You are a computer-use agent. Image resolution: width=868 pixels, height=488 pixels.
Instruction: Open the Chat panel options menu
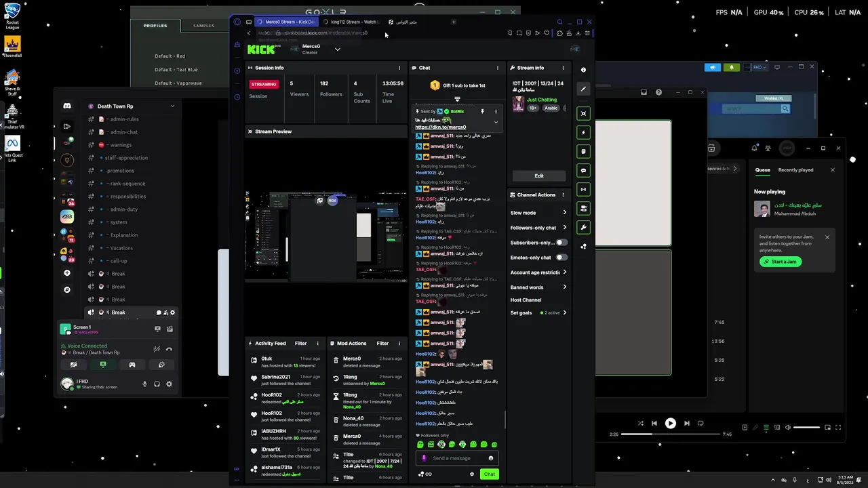click(x=497, y=68)
